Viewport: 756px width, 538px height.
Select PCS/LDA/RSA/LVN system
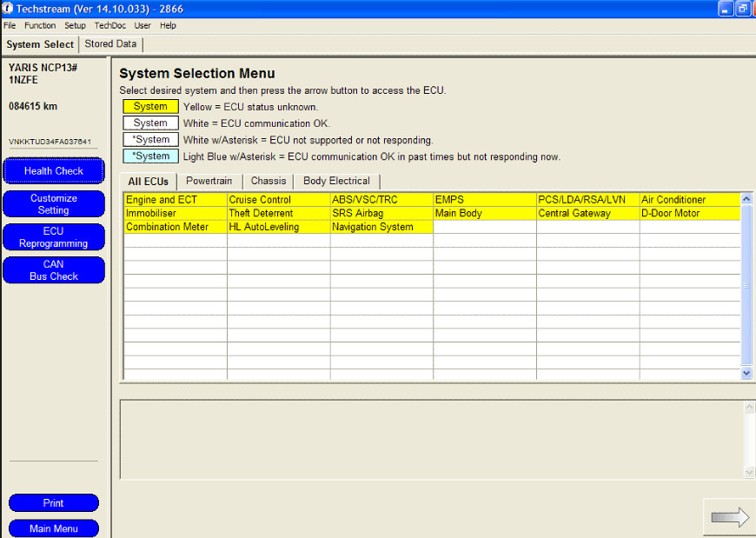[x=588, y=200]
